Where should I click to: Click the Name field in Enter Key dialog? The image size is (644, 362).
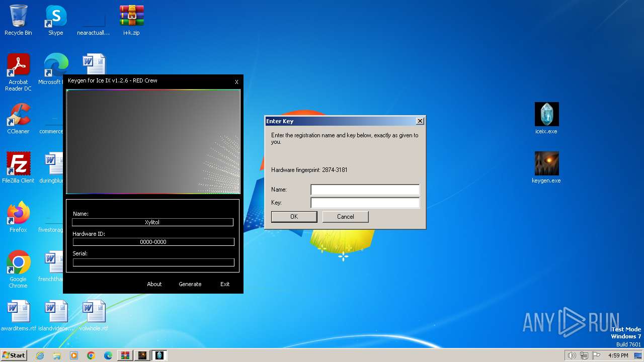click(x=365, y=190)
